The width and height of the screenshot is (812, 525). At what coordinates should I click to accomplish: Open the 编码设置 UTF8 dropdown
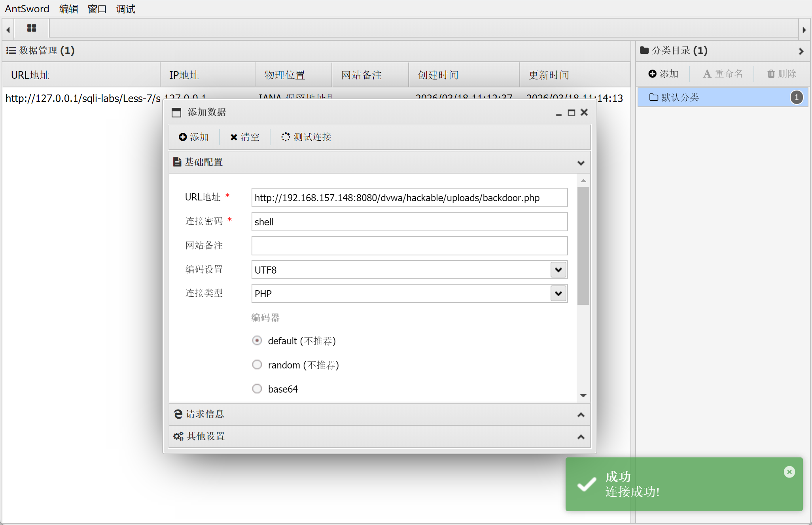click(x=558, y=270)
